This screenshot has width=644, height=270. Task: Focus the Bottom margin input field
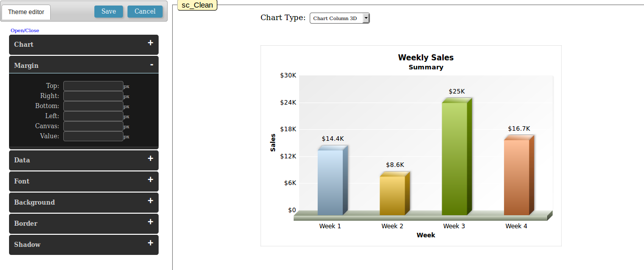93,106
